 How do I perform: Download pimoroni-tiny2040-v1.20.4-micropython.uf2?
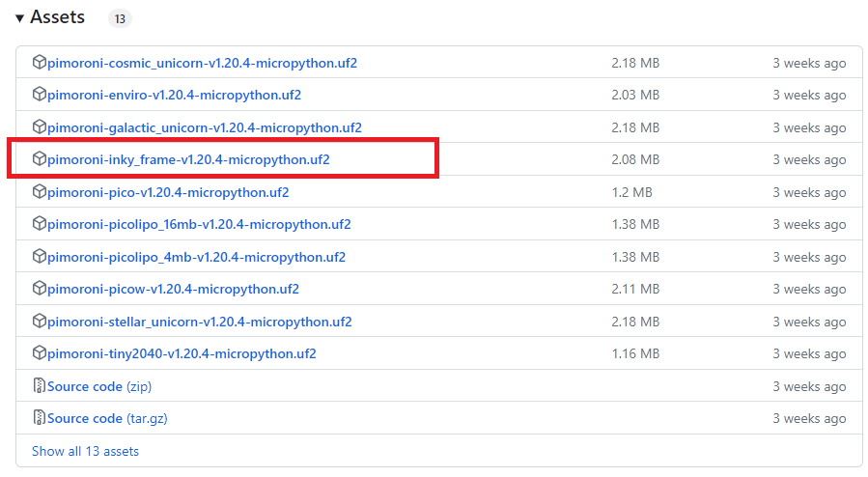click(x=182, y=354)
